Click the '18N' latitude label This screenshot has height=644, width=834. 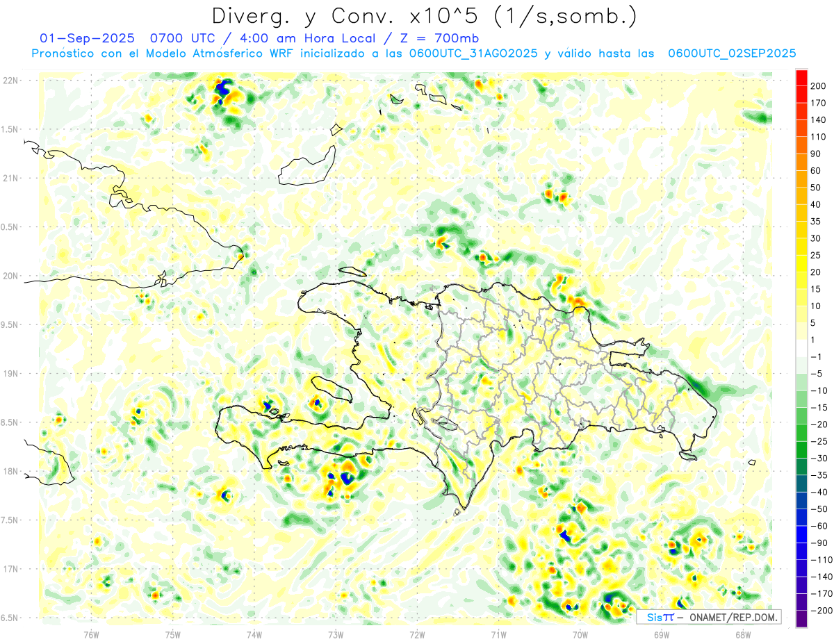click(x=10, y=472)
